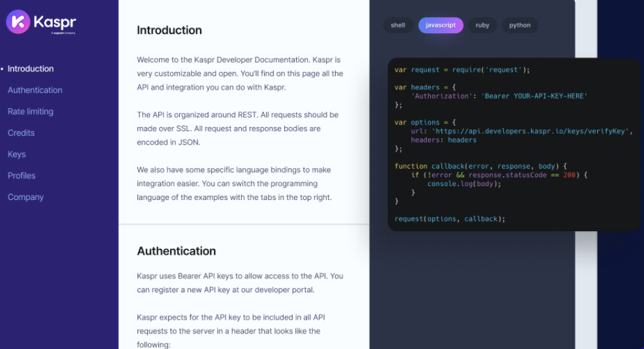Click the 'specific language bindings' paragraph
Viewport: 644px width, 349px height.
coord(234,184)
